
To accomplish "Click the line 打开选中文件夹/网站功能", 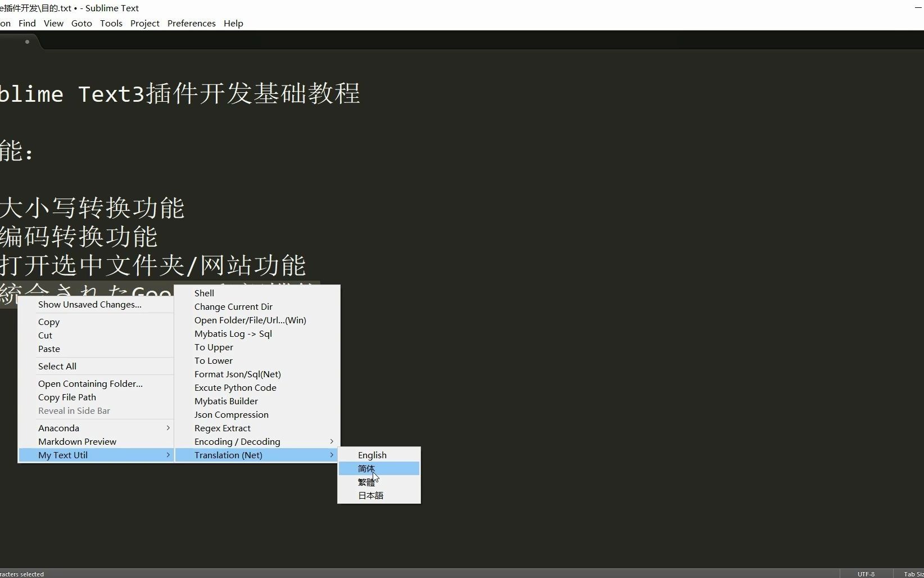I will (x=153, y=265).
